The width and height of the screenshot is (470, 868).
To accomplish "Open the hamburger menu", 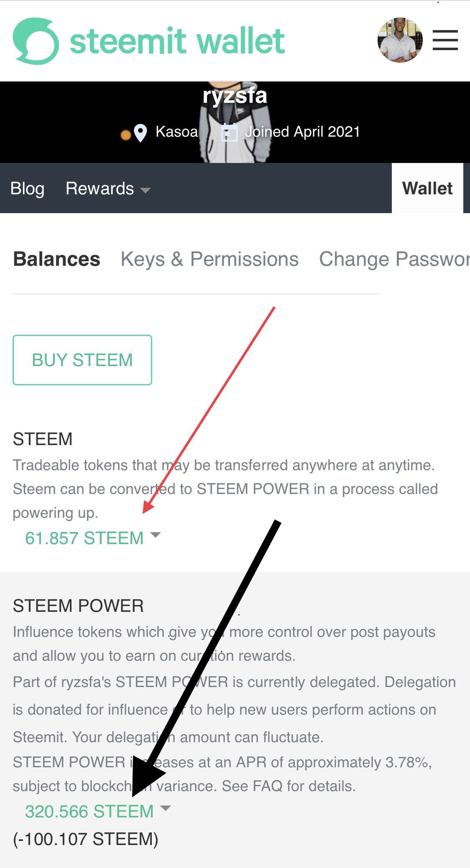I will click(x=445, y=41).
